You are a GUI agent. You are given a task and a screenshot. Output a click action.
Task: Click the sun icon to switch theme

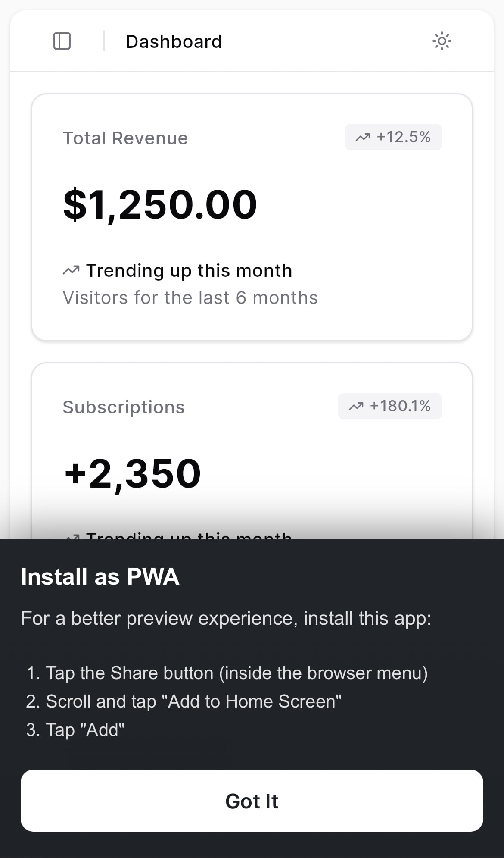coord(442,41)
